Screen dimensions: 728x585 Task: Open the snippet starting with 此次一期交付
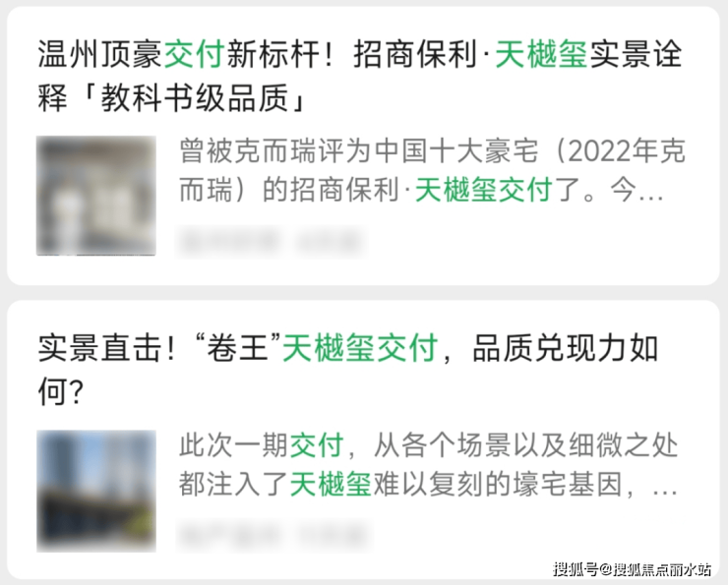click(429, 464)
